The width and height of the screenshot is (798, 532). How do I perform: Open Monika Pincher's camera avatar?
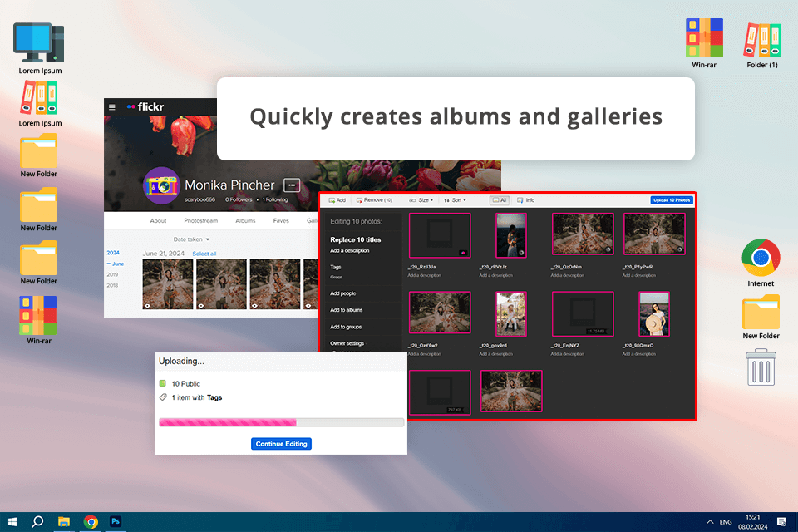click(x=162, y=185)
